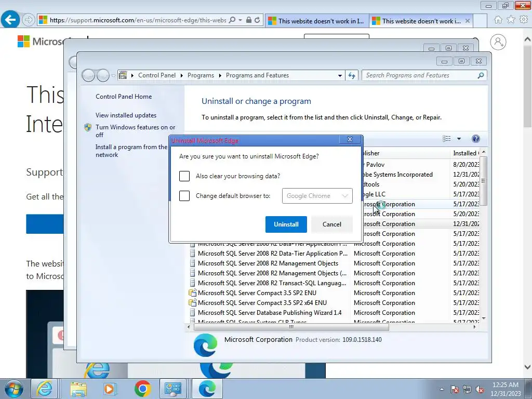Select Microsoft SQL Server Compact 3.5 SP2 ENU

tap(257, 293)
